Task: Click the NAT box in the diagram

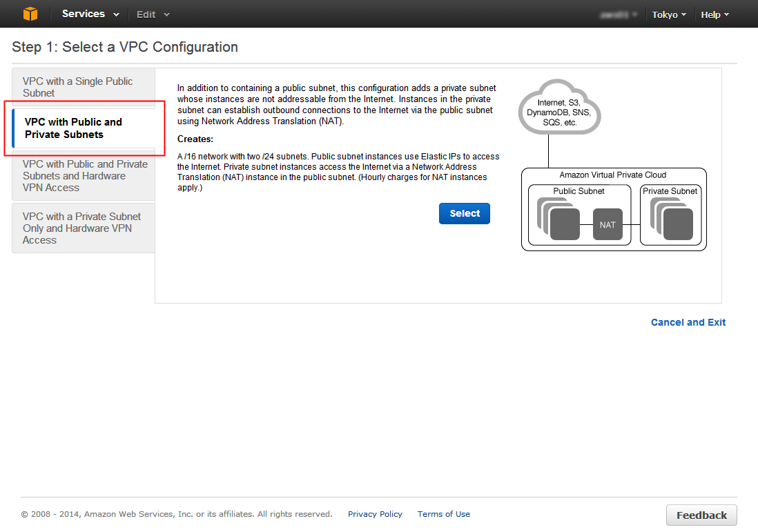Action: [608, 224]
